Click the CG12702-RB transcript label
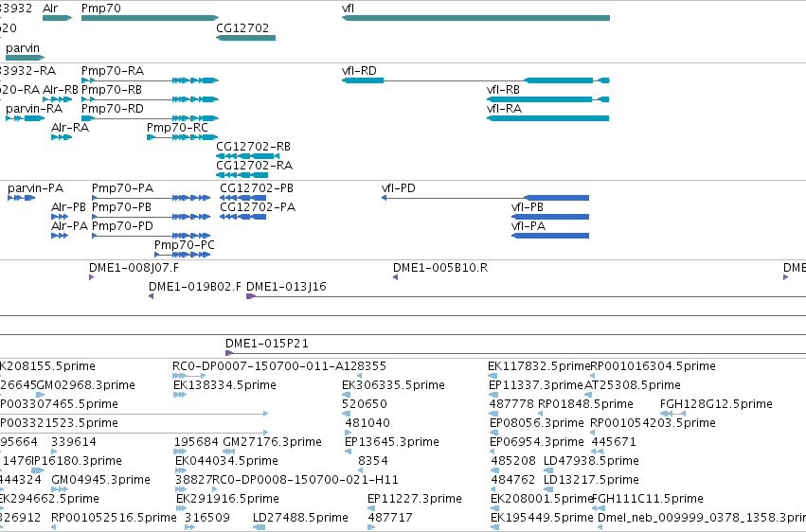806x532 pixels. tap(254, 147)
